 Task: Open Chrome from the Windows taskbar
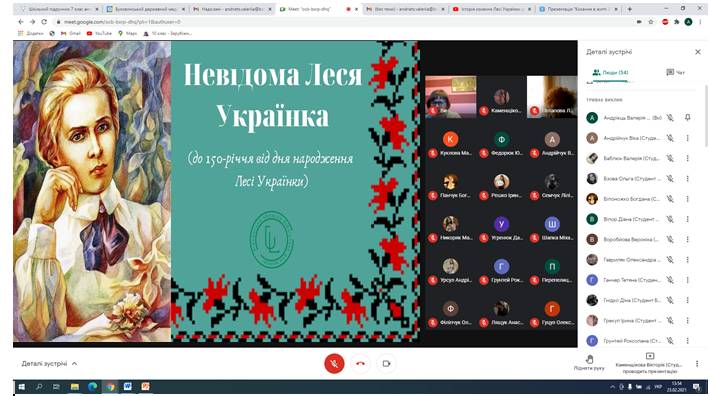tap(110, 386)
